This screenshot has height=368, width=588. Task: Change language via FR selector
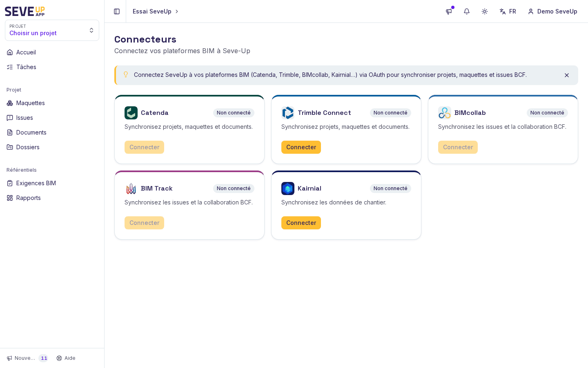508,11
